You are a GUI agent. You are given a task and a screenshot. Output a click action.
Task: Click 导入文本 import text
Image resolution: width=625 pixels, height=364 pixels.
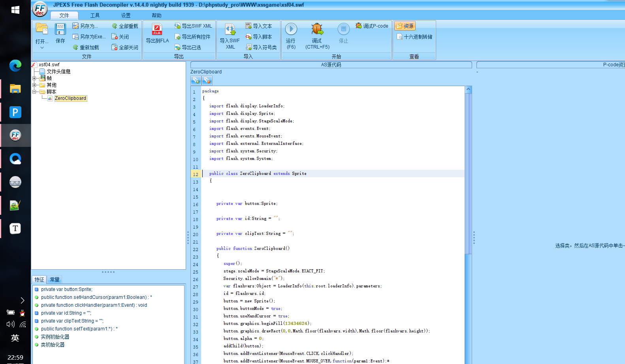pyautogui.click(x=259, y=26)
